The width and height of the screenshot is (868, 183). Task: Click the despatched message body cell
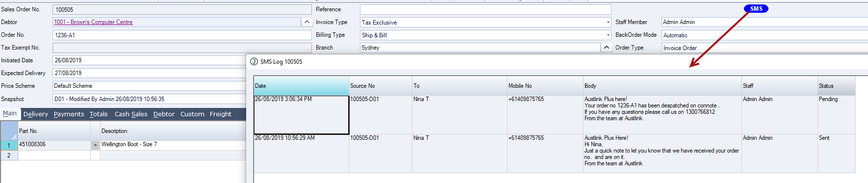coord(662,115)
